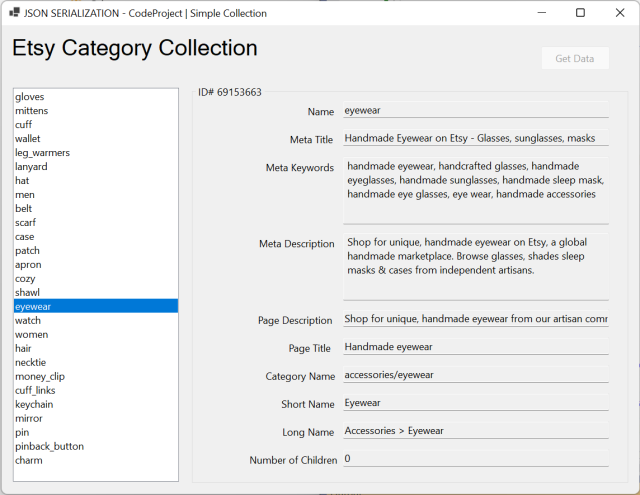The image size is (640, 495).
Task: Select pinback_button list item
Action: (96, 446)
